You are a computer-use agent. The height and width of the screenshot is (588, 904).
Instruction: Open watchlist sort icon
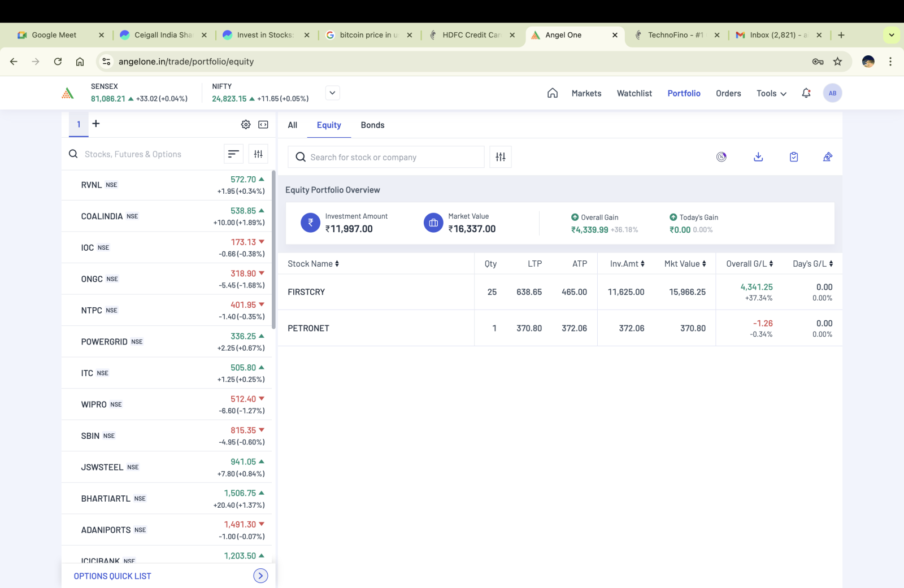233,154
